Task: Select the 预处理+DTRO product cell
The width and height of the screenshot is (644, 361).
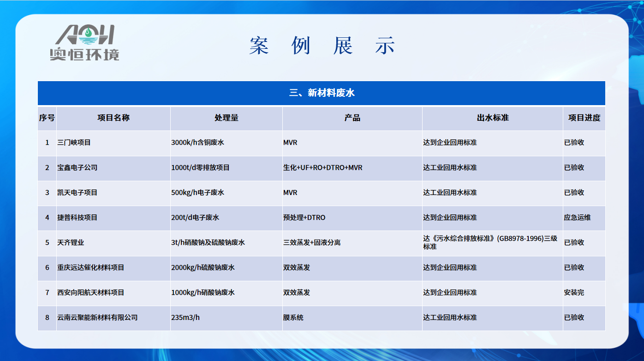Action: (304, 218)
